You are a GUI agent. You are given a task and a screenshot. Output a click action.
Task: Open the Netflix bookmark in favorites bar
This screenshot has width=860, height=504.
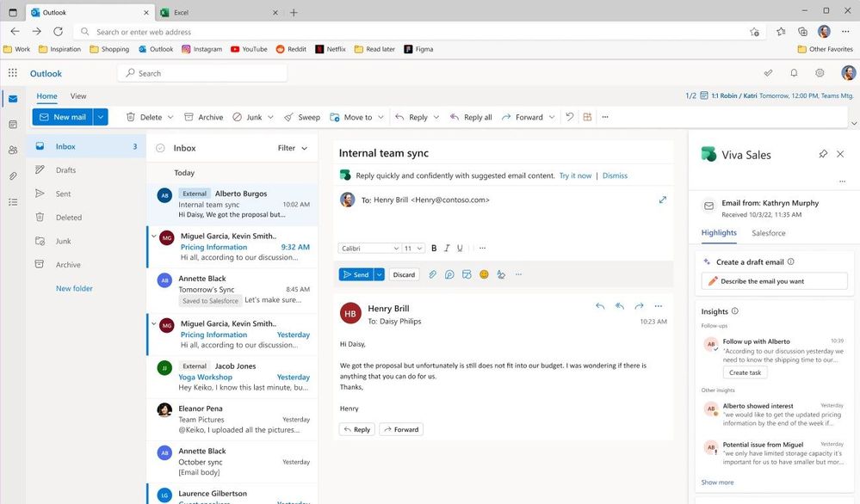(x=331, y=49)
